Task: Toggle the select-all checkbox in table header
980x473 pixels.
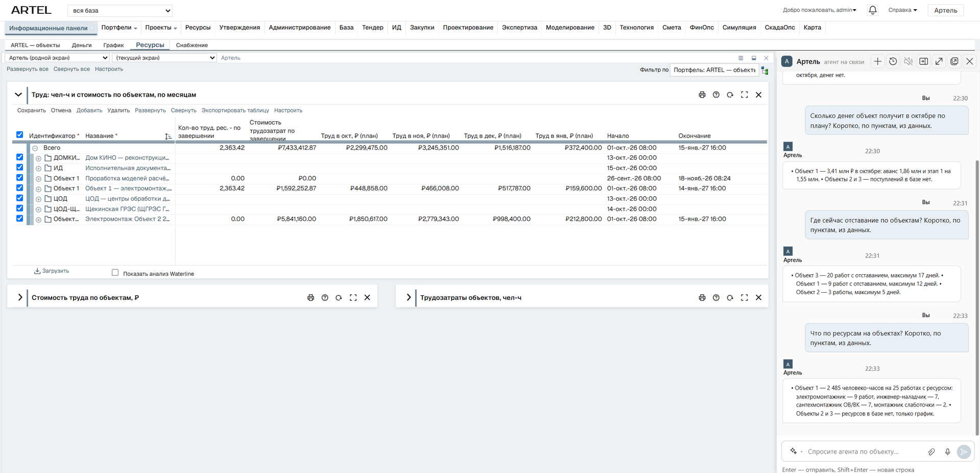Action: (x=19, y=135)
